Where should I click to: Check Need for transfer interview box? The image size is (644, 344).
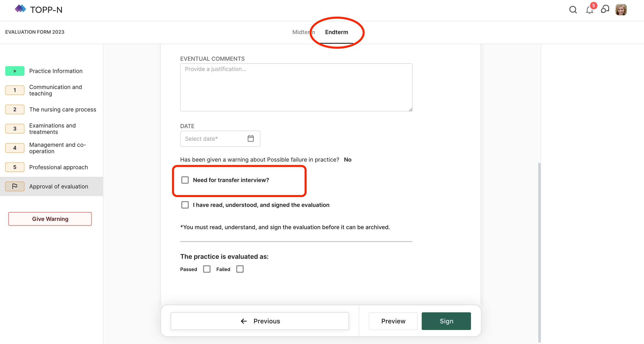click(185, 180)
